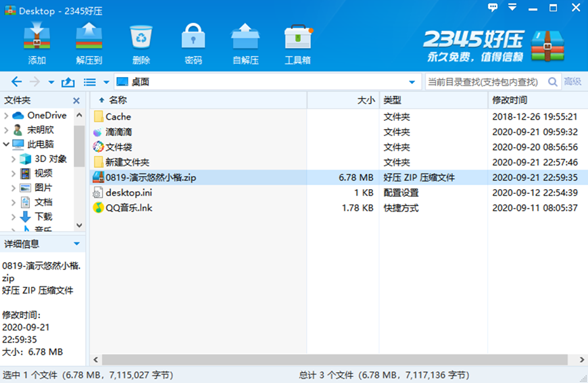
Task: Click the horizontal scrollbar thumb
Action: pos(335,360)
